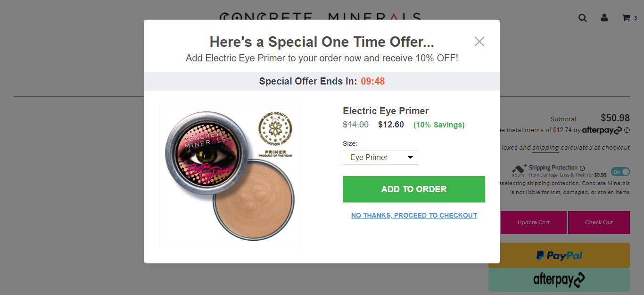The height and width of the screenshot is (295, 644).
Task: Open the shopping cart icon
Action: click(626, 18)
